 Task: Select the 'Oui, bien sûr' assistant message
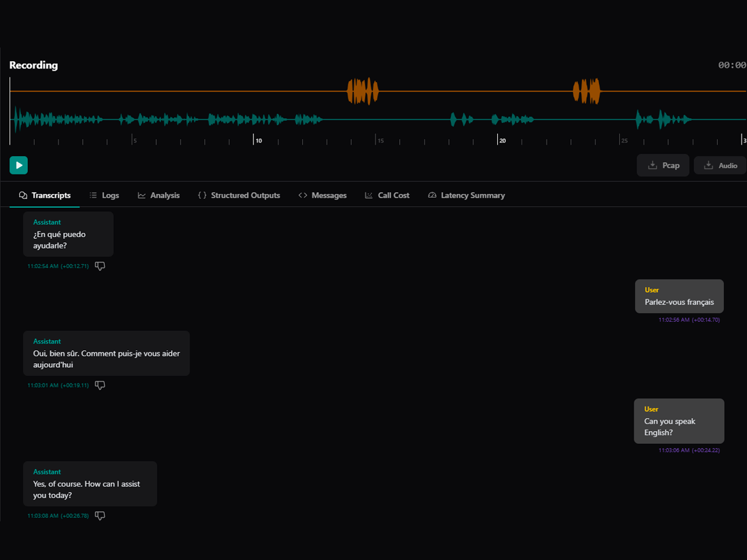[x=106, y=354]
